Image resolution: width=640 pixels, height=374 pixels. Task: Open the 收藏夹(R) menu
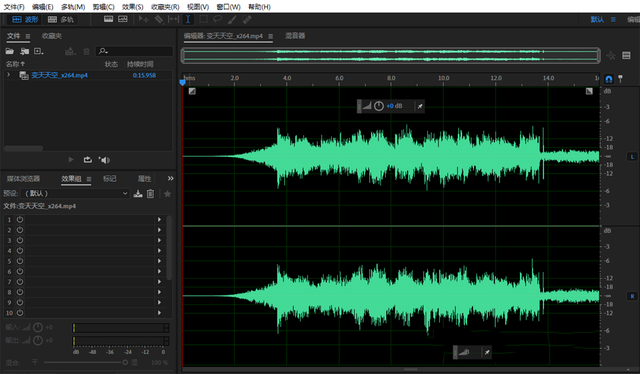click(165, 7)
